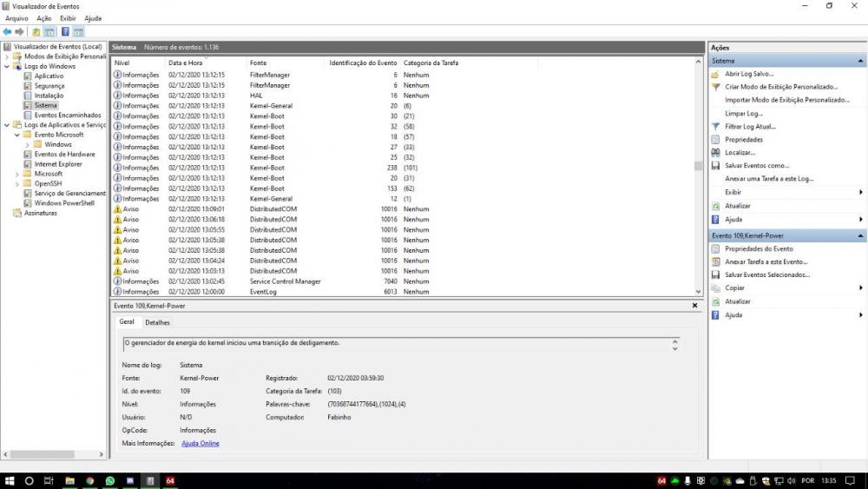
Task: Expand Modos de Exibição Personalizados node
Action: (x=7, y=56)
